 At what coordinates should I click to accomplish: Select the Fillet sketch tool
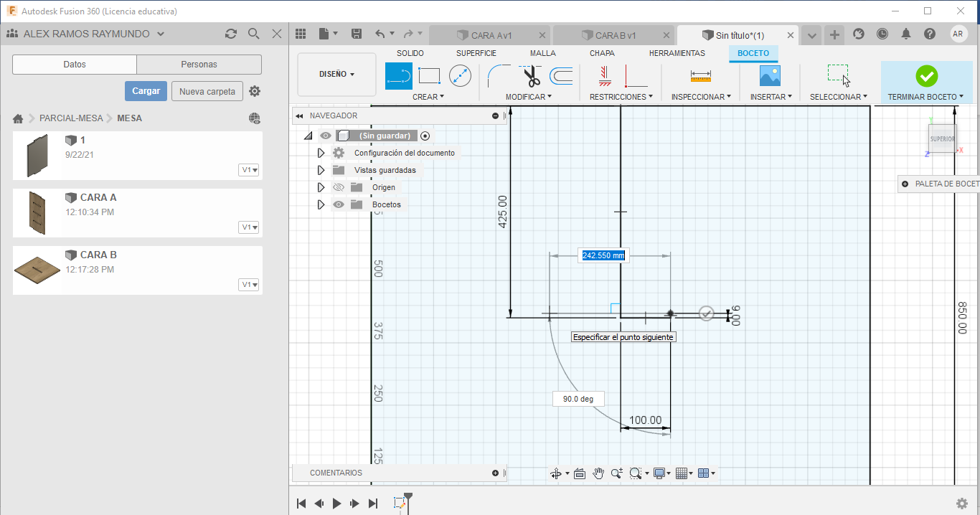tap(498, 75)
